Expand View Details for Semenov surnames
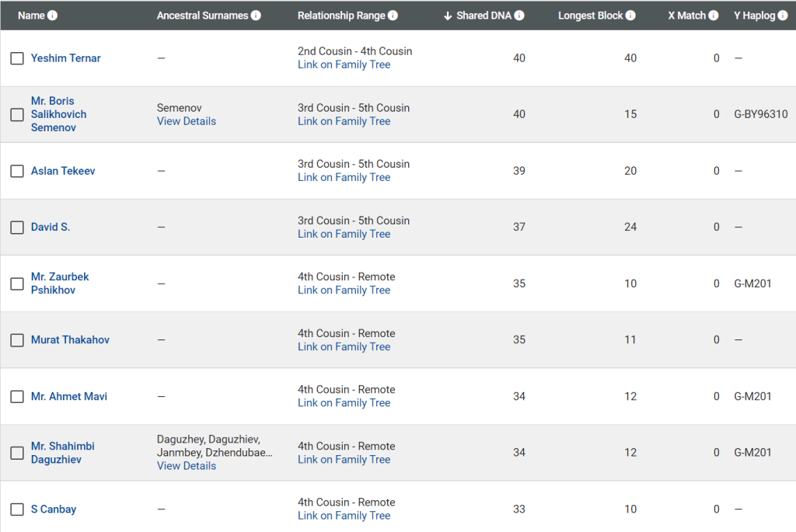796x532 pixels. click(x=187, y=121)
